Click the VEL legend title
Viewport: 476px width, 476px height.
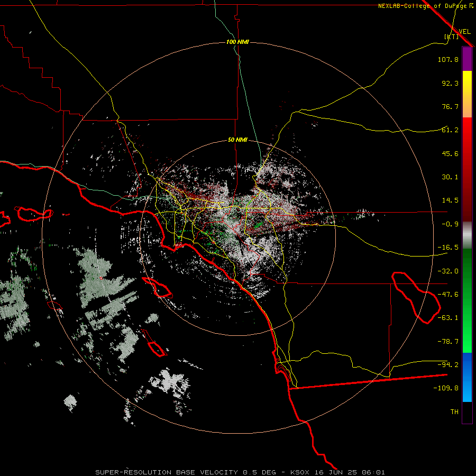coord(464,32)
